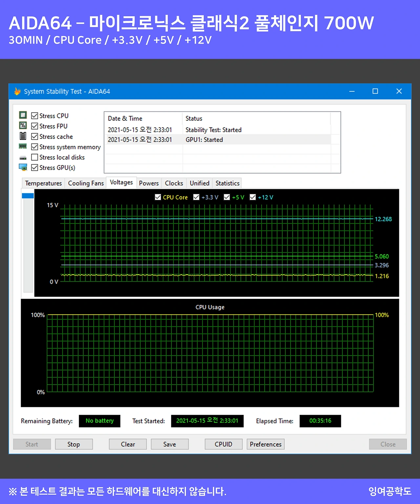
Task: Enable the Stress local disks checkbox
Action: pyautogui.click(x=34, y=157)
